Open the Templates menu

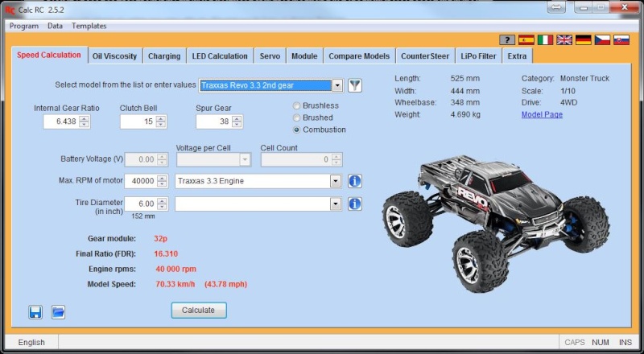tap(89, 26)
